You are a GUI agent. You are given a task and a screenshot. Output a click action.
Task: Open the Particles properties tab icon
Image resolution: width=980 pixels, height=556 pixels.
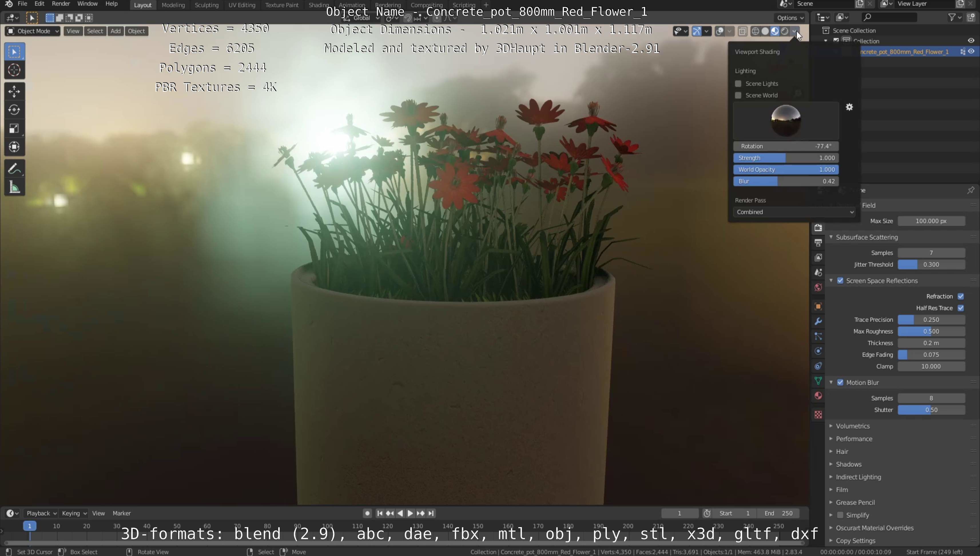[818, 336]
